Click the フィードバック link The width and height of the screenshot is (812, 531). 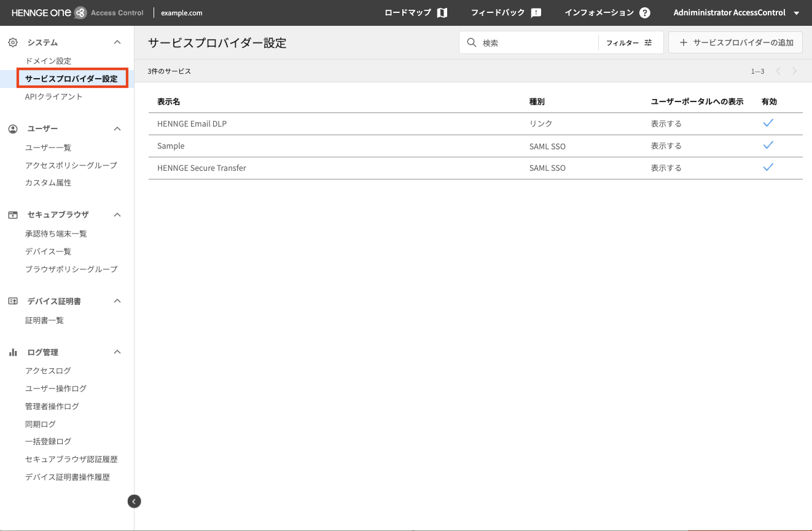coord(498,13)
